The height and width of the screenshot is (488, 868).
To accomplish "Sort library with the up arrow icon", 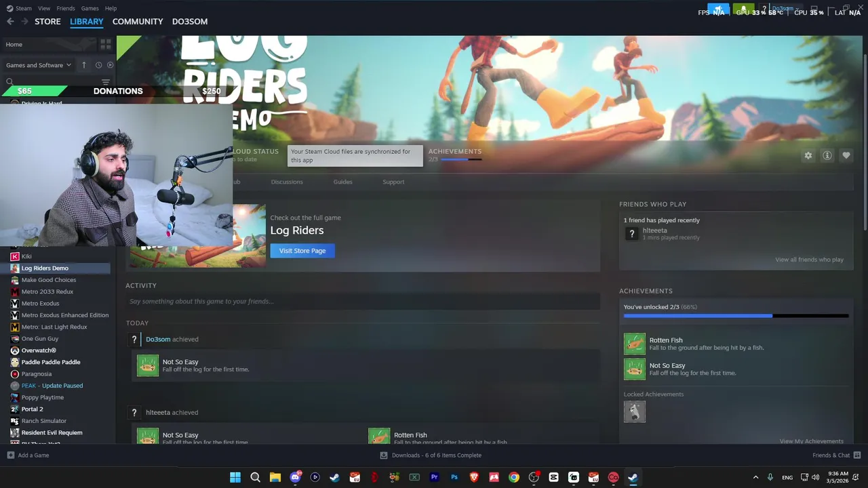I will click(x=84, y=65).
